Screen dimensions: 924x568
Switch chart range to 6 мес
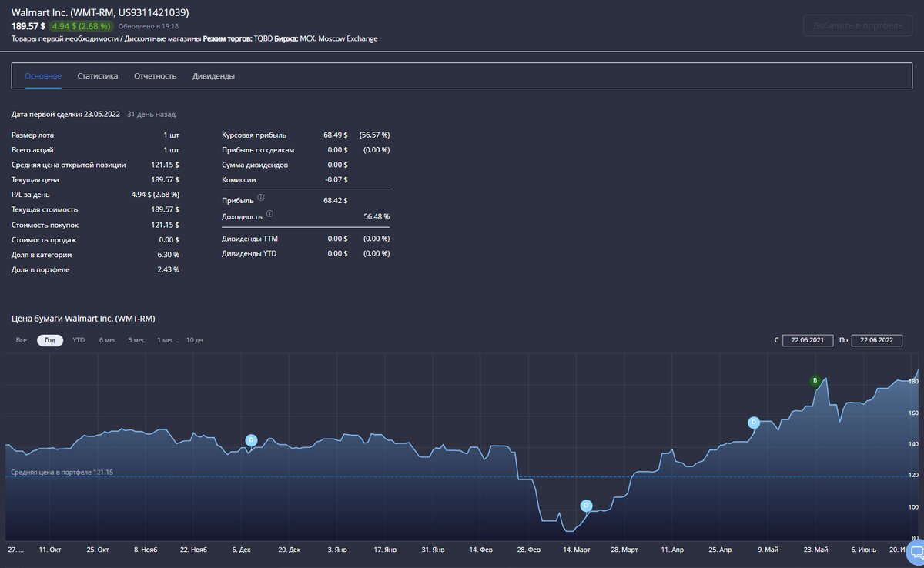(108, 340)
